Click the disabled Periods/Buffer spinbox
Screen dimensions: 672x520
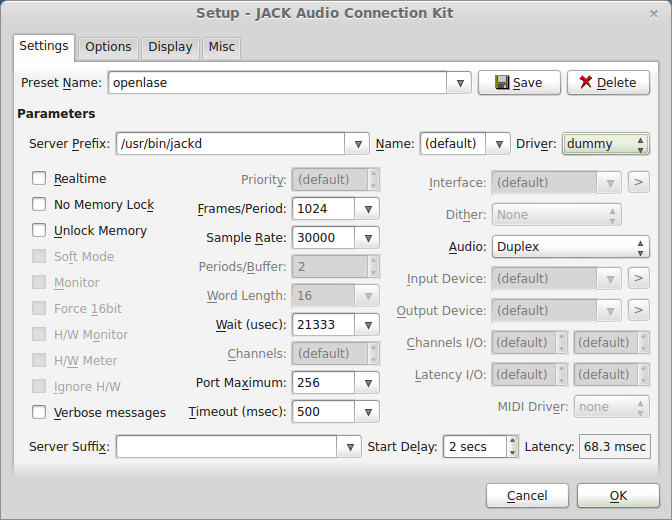tap(336, 267)
